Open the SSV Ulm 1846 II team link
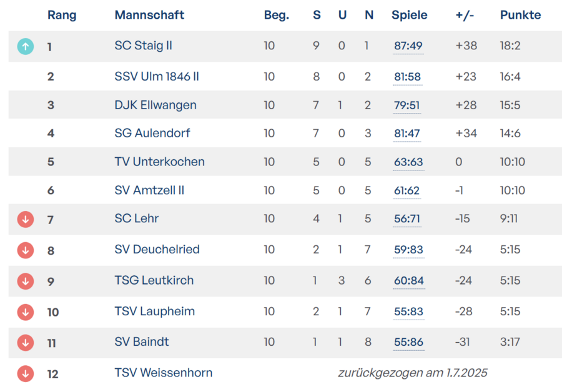 (157, 76)
